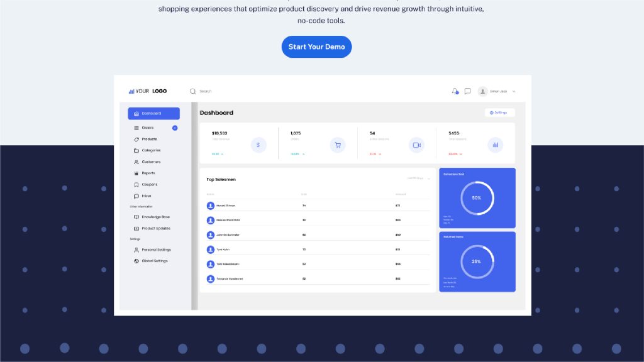Open Global Settings in the sidebar
644x362 pixels.
[x=154, y=261]
